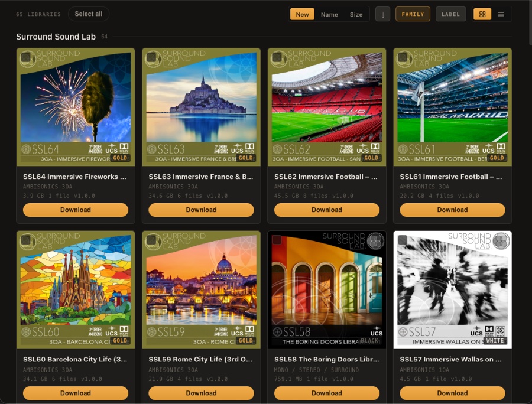The width and height of the screenshot is (532, 404).
Task: Tick the SSL64 Fireworks cover checkbox
Action: tap(25, 57)
